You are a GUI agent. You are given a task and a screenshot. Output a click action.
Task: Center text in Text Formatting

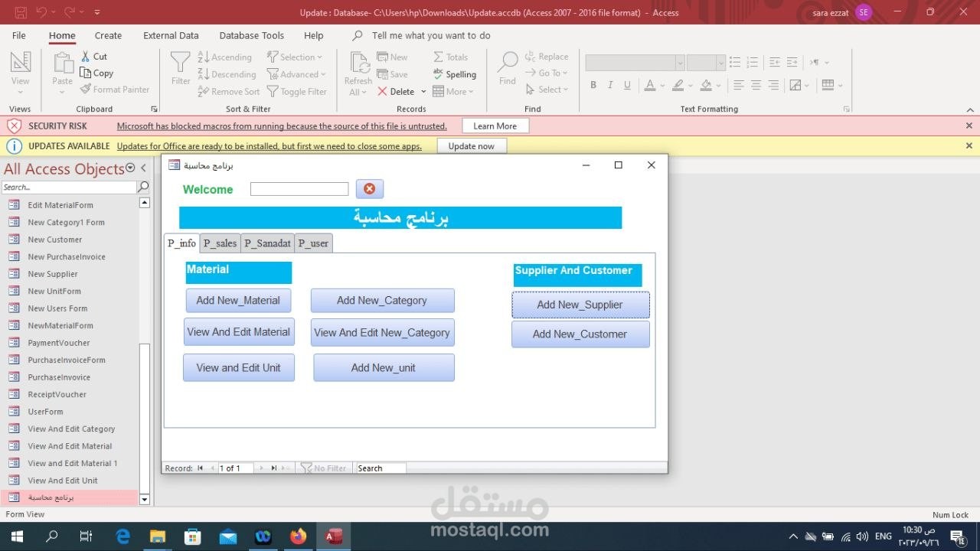[x=756, y=85]
